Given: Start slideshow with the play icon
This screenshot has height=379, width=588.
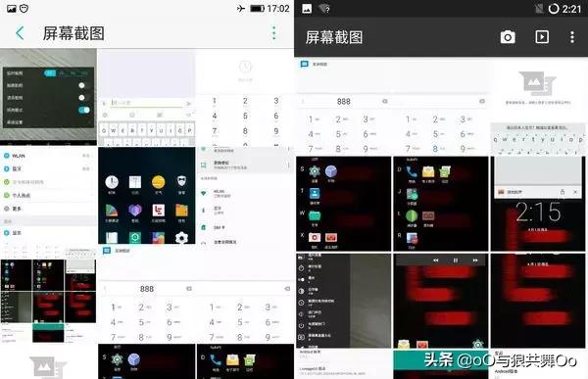Looking at the screenshot, I should (x=542, y=37).
